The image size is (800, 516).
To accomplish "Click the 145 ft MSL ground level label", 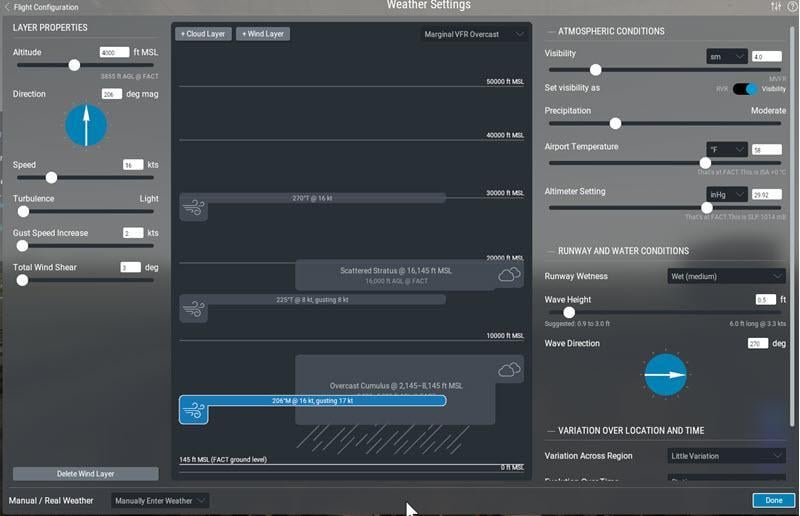I will coord(223,459).
